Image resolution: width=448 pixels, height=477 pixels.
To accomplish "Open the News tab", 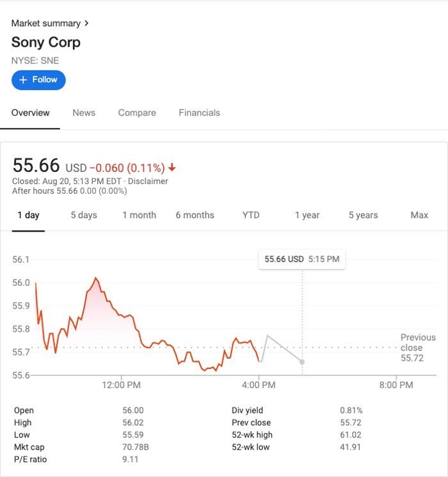I will click(84, 113).
